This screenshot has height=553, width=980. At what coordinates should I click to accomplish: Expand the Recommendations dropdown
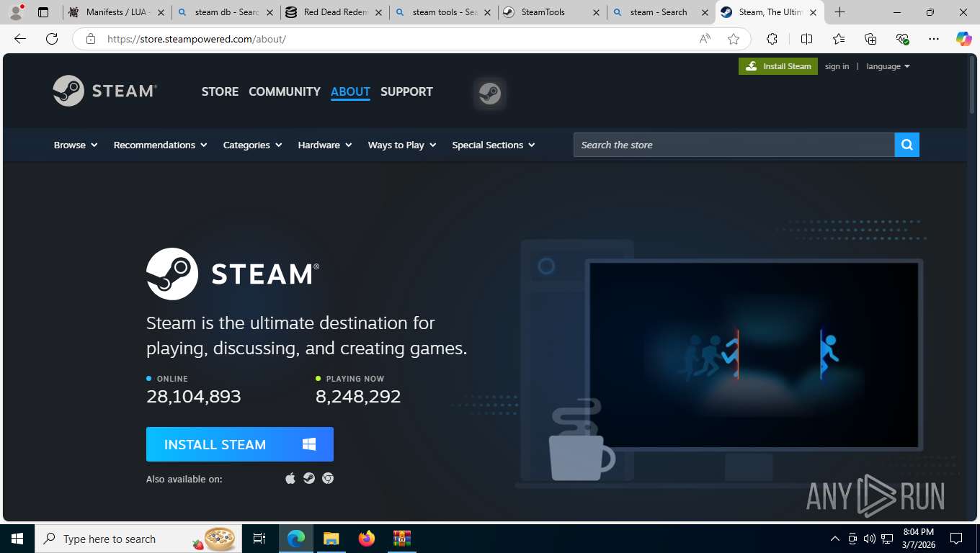coord(160,145)
